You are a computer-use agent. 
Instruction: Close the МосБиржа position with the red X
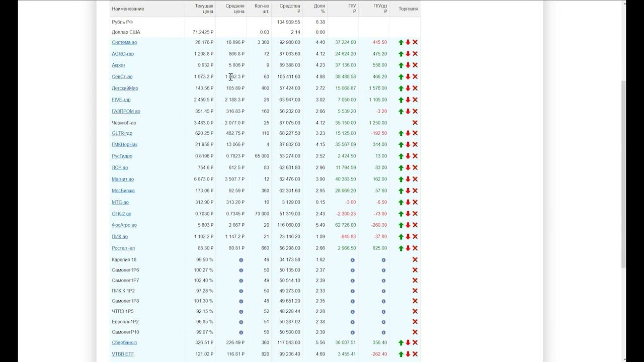click(x=415, y=191)
